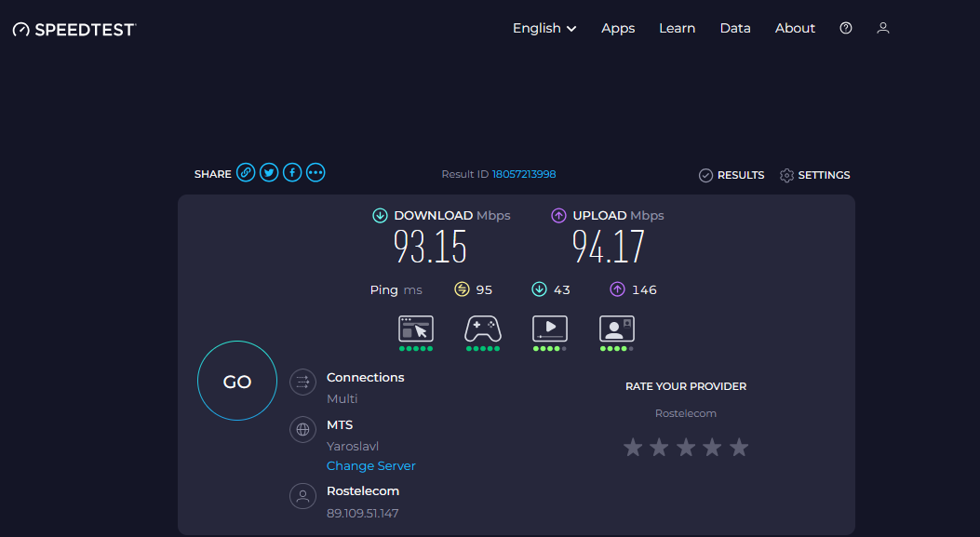Open the Results history
980x537 pixels.
point(732,175)
